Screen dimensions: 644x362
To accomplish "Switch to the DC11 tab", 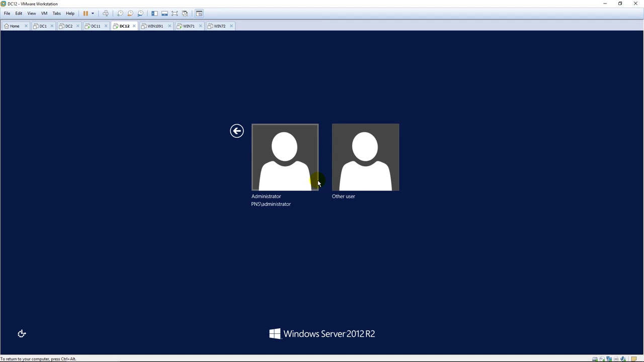I will click(x=96, y=26).
